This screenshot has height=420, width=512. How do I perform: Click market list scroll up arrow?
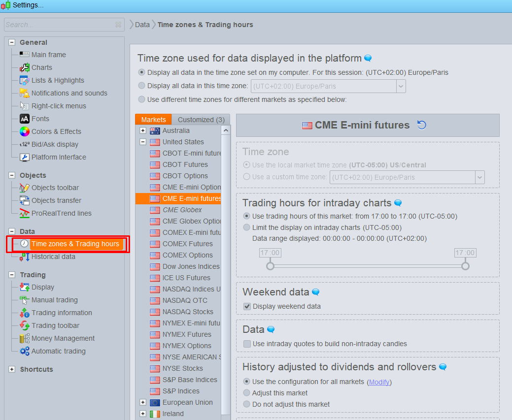pyautogui.click(x=226, y=130)
